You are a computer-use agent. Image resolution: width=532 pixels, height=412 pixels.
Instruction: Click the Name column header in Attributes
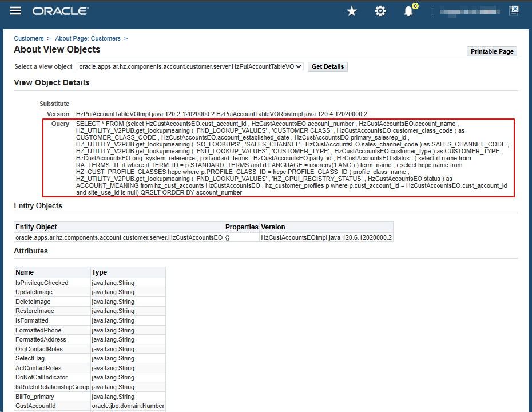[x=52, y=272]
